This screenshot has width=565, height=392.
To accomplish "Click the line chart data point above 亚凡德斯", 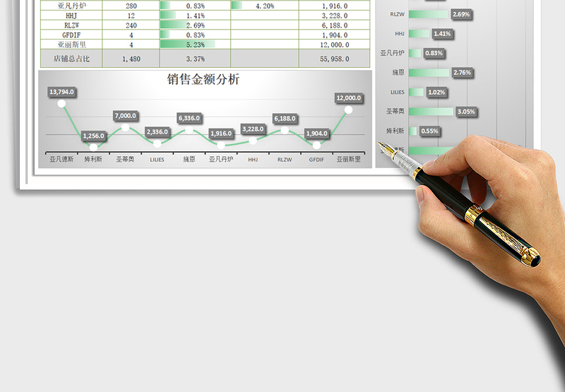I will (x=61, y=104).
